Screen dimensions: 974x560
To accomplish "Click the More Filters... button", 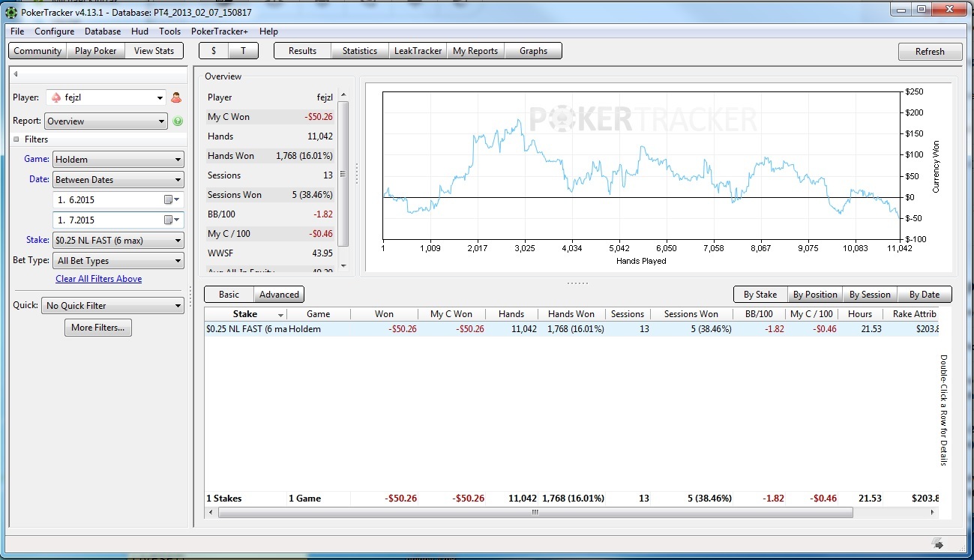I will coord(98,328).
